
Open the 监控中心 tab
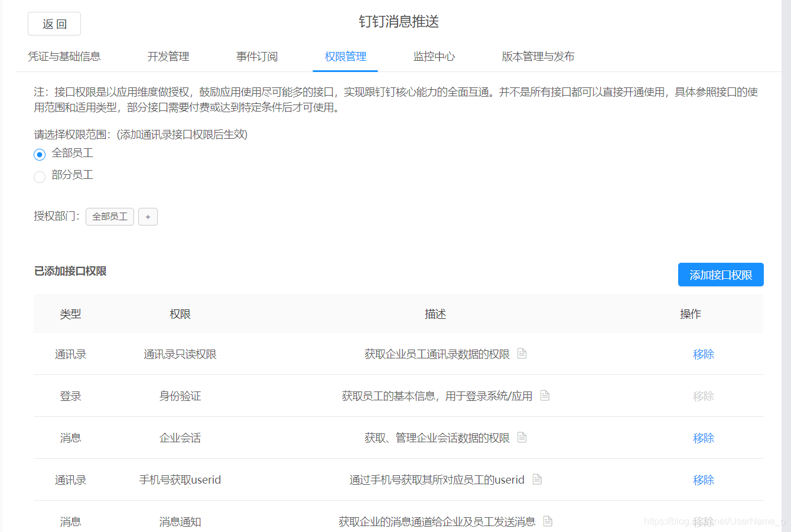click(x=434, y=57)
